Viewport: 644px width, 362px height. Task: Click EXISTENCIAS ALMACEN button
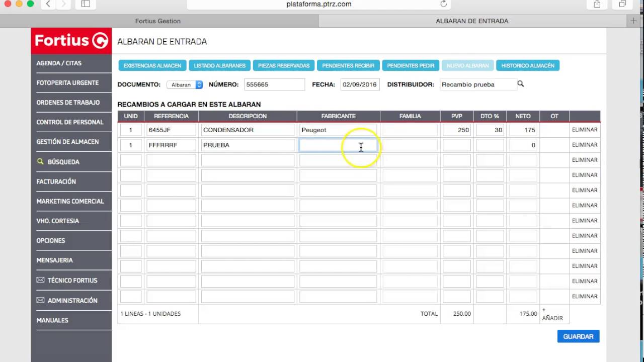pyautogui.click(x=152, y=66)
